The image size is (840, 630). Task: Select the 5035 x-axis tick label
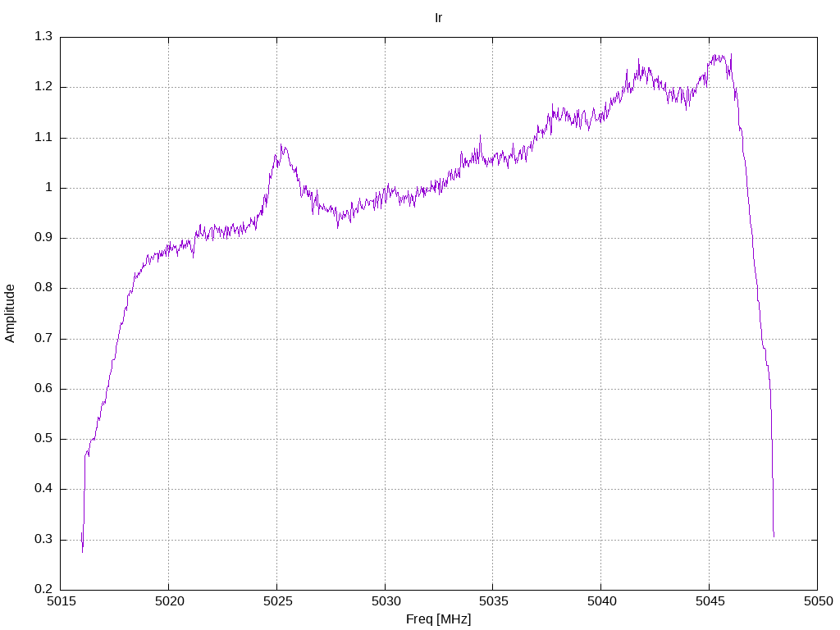492,601
